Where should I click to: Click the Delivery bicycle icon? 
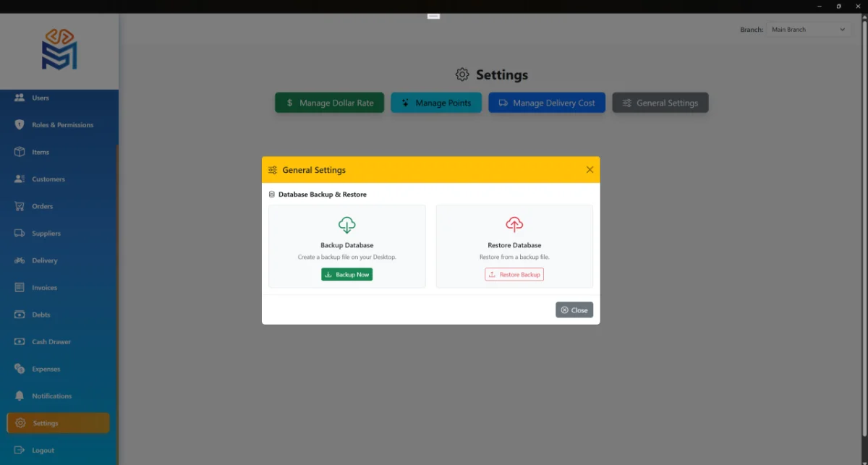tap(20, 260)
